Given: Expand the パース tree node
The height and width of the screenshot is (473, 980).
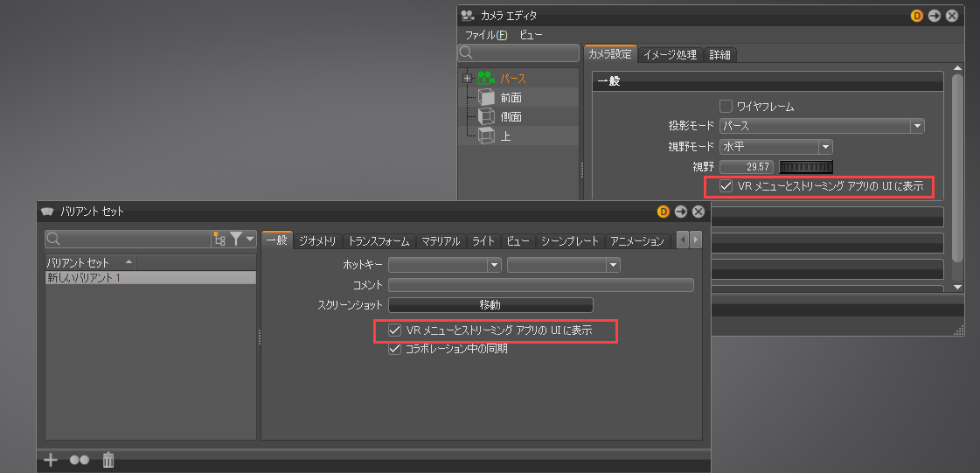Looking at the screenshot, I should pos(466,79).
